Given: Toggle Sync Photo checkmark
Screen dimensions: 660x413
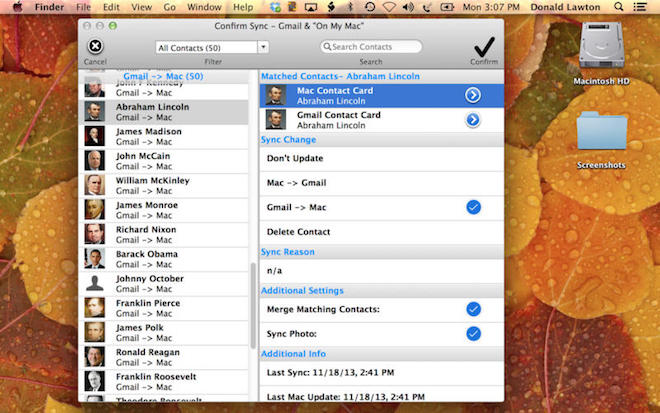Looking at the screenshot, I should pyautogui.click(x=474, y=333).
